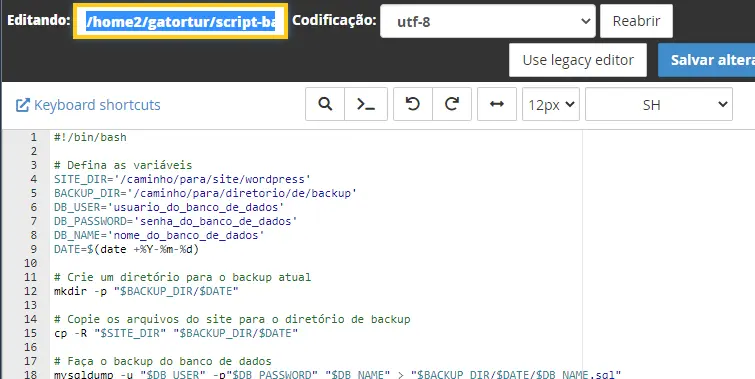Save with the Salvar alterações button
Viewport: 755px width, 379px height.
pyautogui.click(x=706, y=60)
